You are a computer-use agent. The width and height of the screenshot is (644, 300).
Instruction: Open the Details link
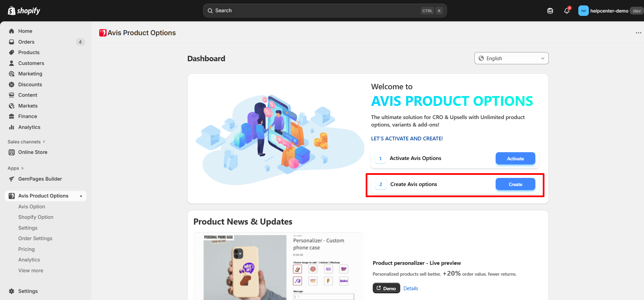click(x=411, y=289)
